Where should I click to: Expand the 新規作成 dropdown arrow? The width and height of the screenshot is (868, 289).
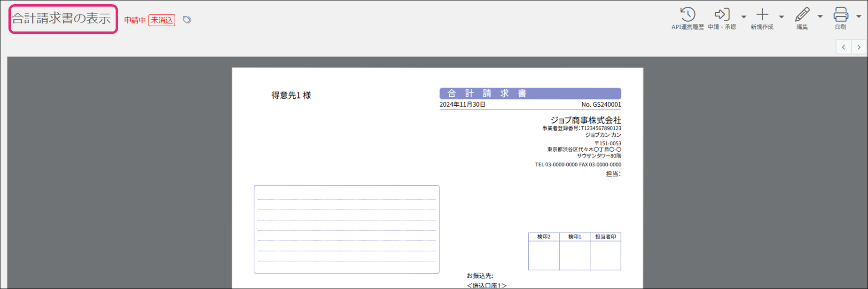(x=782, y=17)
